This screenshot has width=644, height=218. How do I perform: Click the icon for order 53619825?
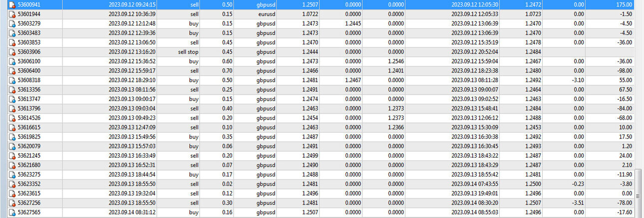click(x=12, y=136)
